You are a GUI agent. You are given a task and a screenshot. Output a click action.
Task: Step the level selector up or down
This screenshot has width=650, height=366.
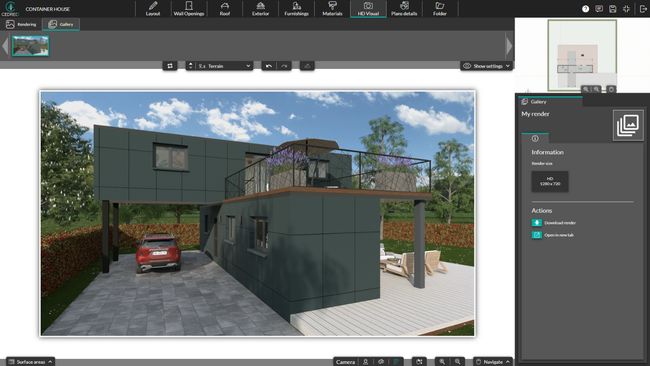tap(191, 66)
